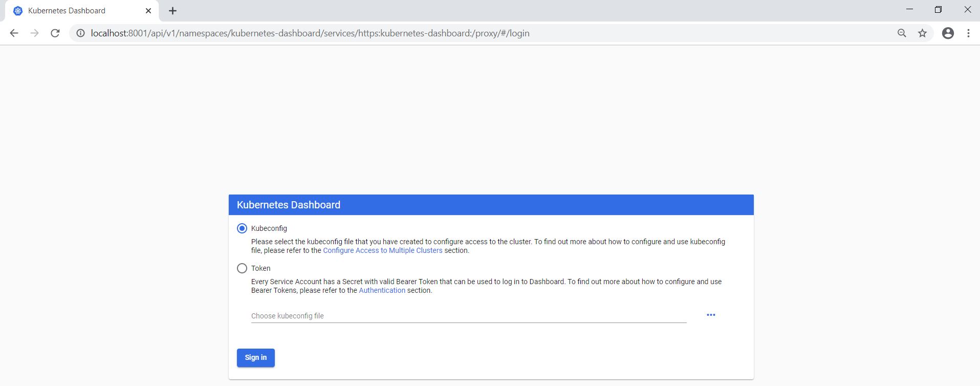Screen dimensions: 980x386
Task: Click the browser forward arrow
Action: [34, 33]
